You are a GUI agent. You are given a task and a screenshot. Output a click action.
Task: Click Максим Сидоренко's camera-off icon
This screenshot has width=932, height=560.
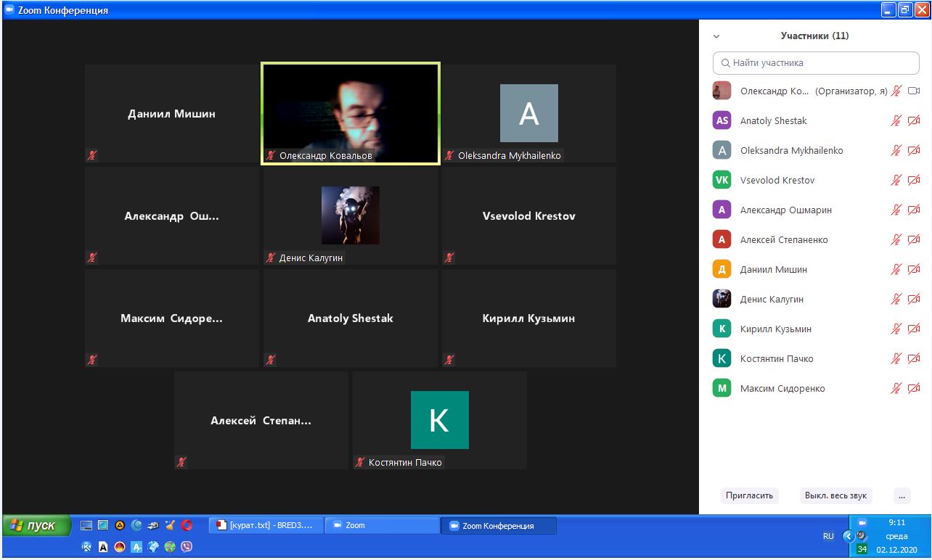coord(914,388)
